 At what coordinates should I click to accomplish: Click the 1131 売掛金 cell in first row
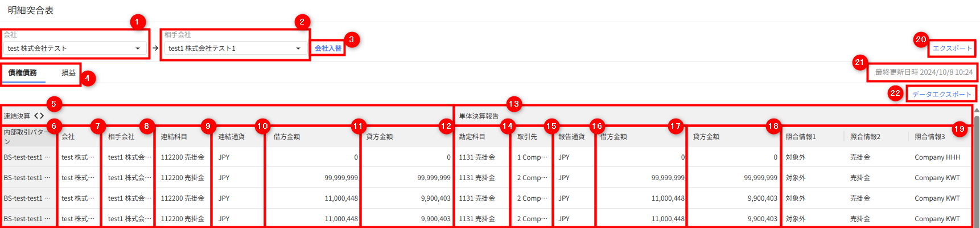(477, 157)
